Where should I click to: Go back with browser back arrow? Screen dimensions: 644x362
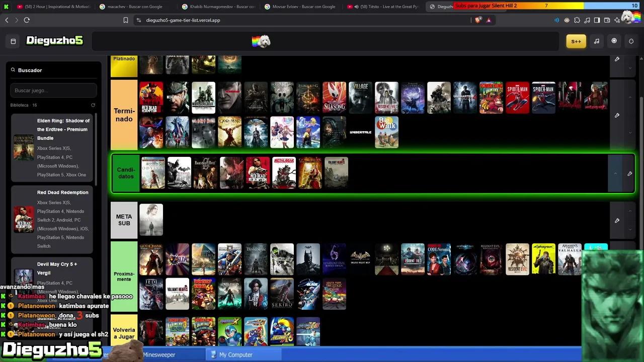(x=7, y=20)
